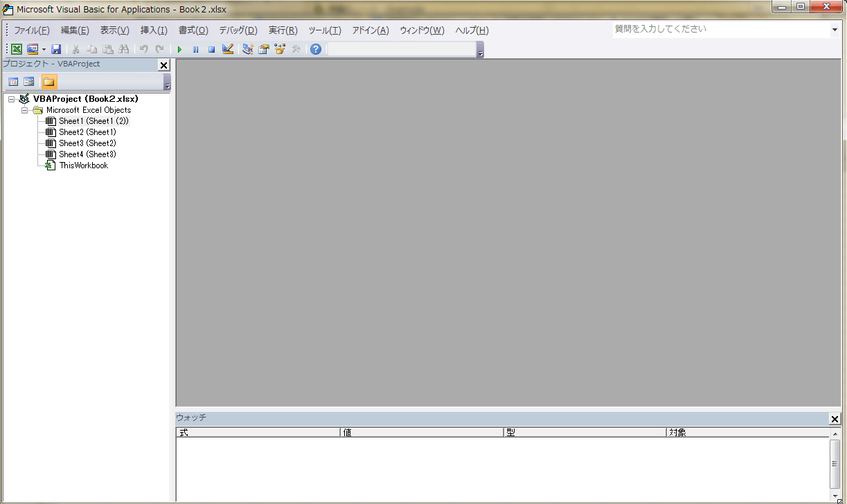Click the 対象 column header in watch

click(x=748, y=433)
